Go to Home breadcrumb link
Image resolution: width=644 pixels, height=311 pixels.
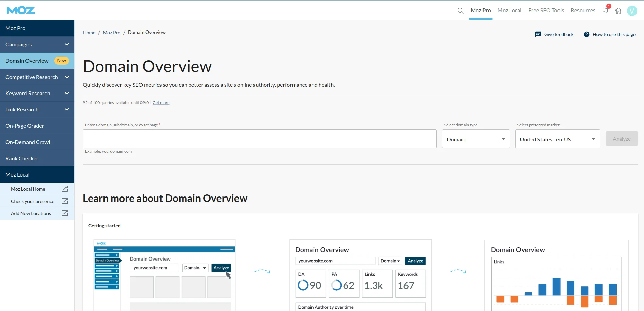click(x=89, y=33)
